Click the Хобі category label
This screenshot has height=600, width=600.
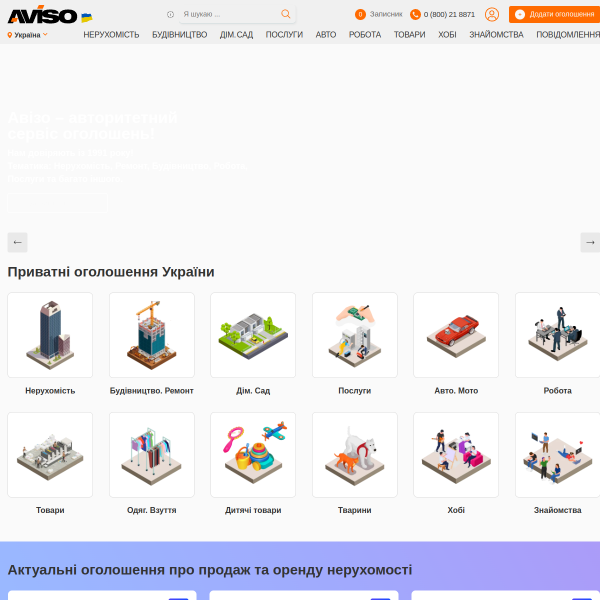tap(456, 510)
